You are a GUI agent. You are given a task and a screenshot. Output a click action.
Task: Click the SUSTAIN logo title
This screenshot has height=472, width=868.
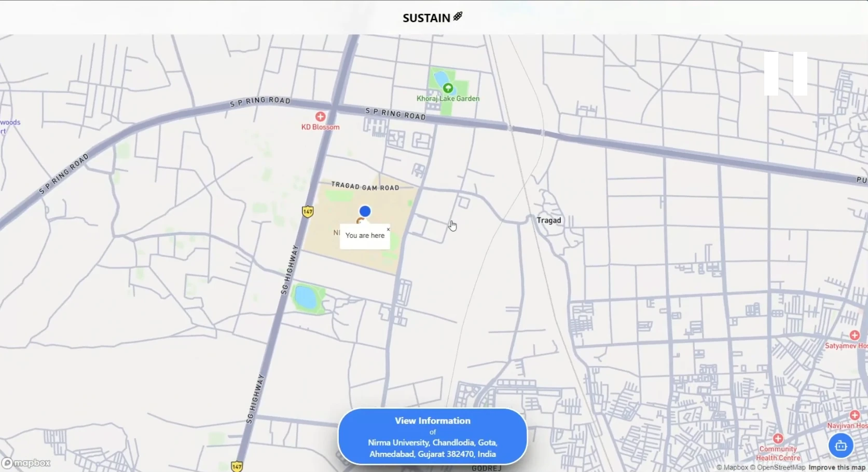click(432, 18)
